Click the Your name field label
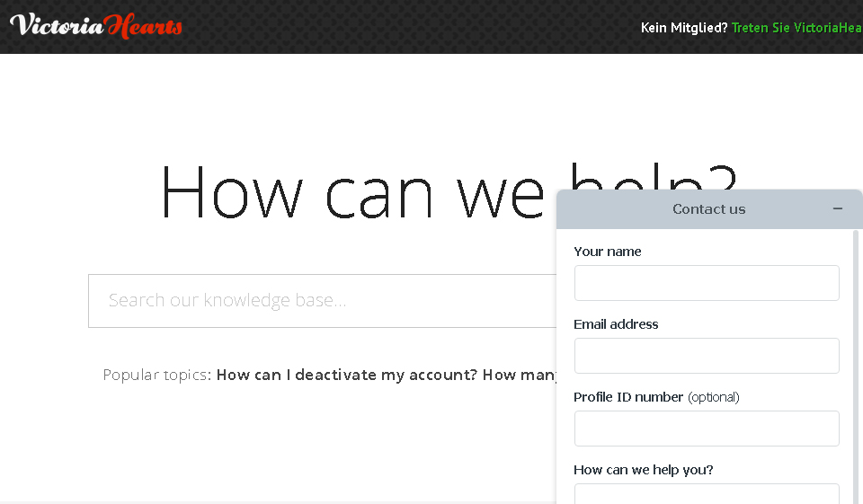863x504 pixels. click(x=608, y=252)
